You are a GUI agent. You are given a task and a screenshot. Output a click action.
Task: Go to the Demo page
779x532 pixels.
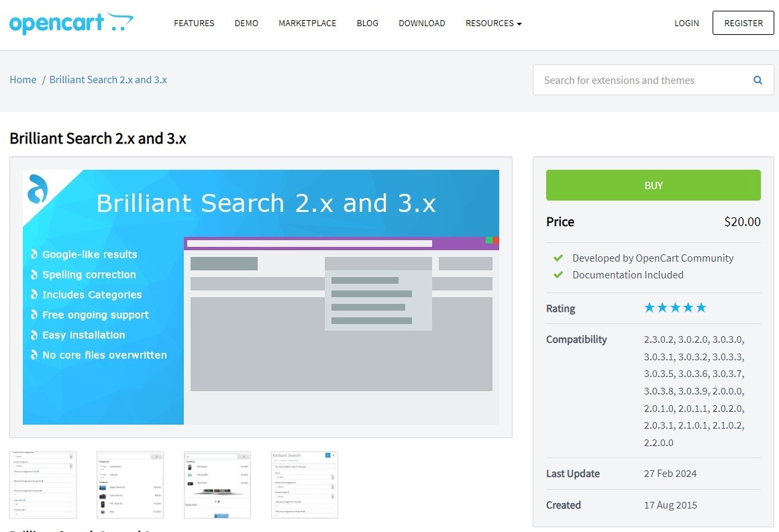coord(246,23)
